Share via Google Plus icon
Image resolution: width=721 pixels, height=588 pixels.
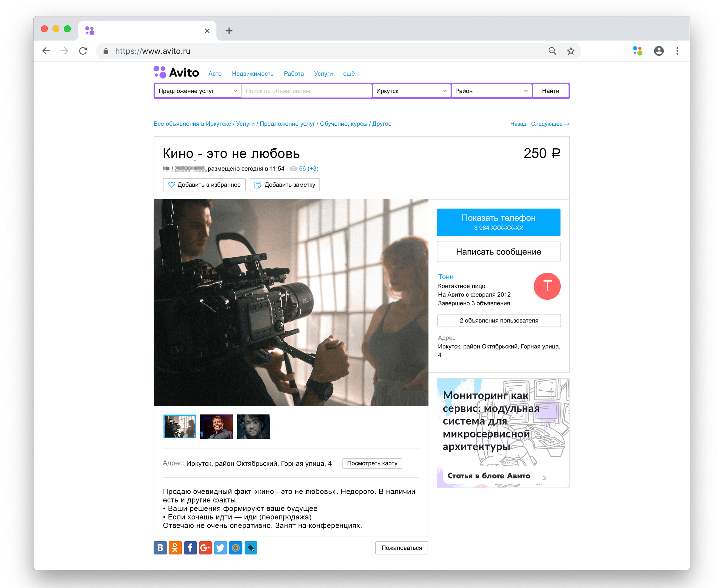pyautogui.click(x=205, y=548)
